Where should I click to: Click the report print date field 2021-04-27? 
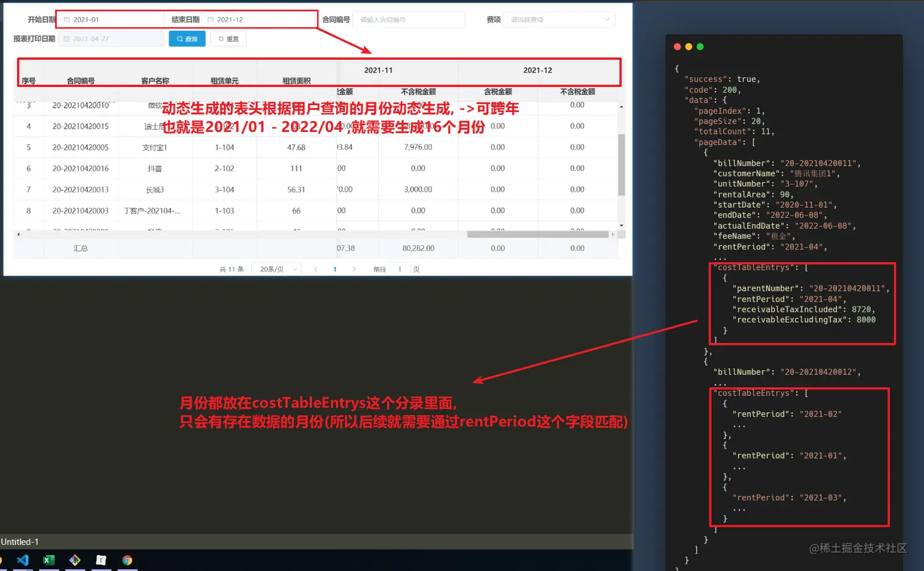(x=111, y=39)
